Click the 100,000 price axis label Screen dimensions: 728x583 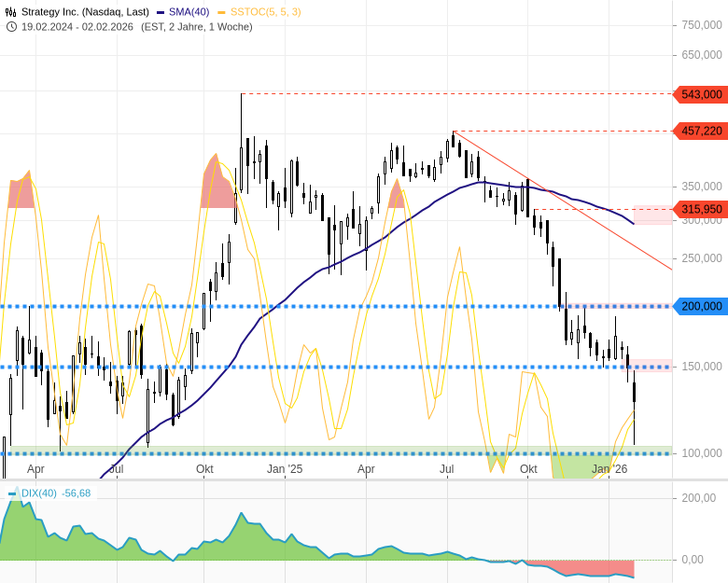[701, 453]
